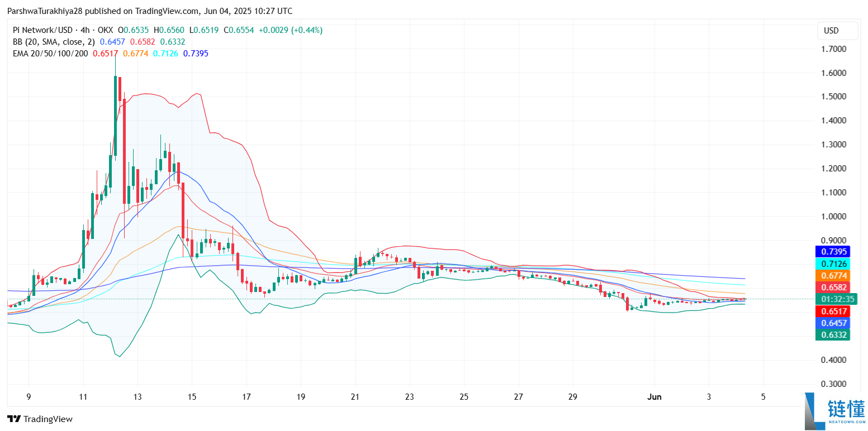
Task: Click the blue 0.7395 price axis tag
Action: pos(832,252)
